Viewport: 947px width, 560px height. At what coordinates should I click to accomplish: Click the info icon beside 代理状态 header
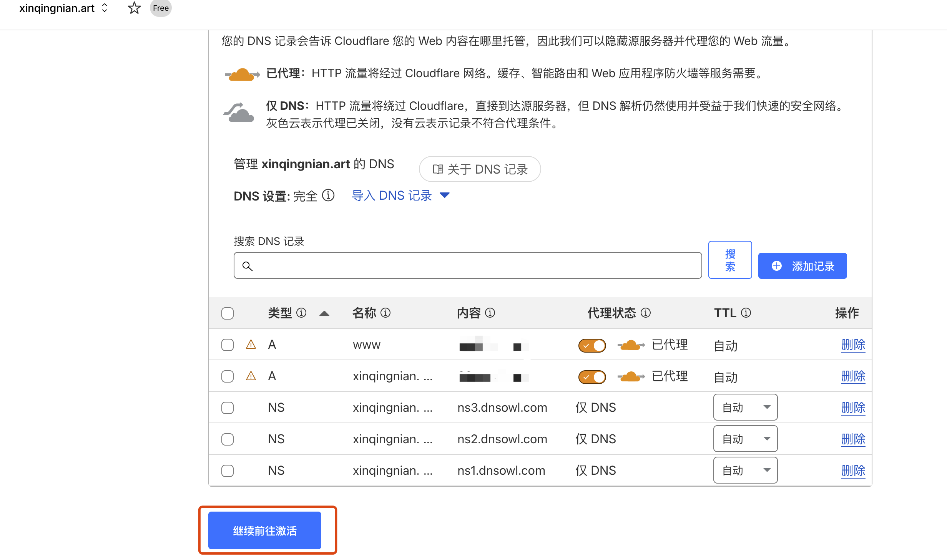point(646,313)
